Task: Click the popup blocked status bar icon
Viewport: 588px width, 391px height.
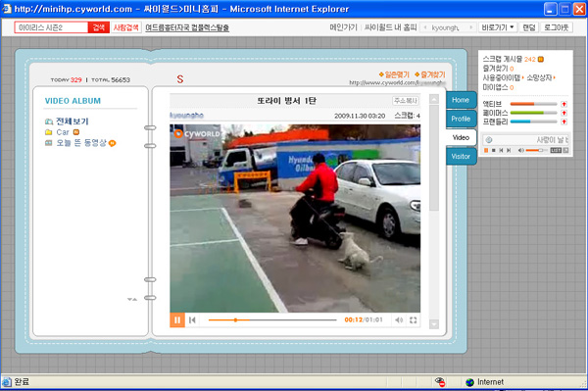Action: point(440,382)
